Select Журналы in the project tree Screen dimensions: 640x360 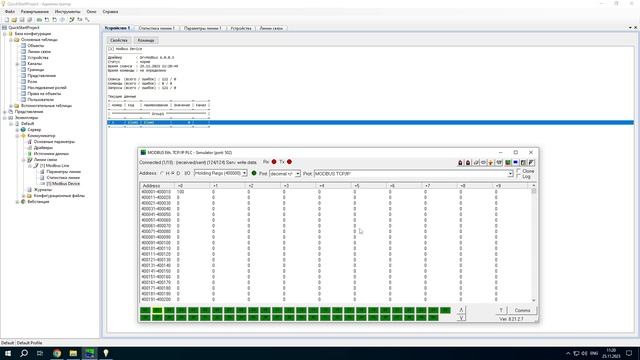point(42,190)
